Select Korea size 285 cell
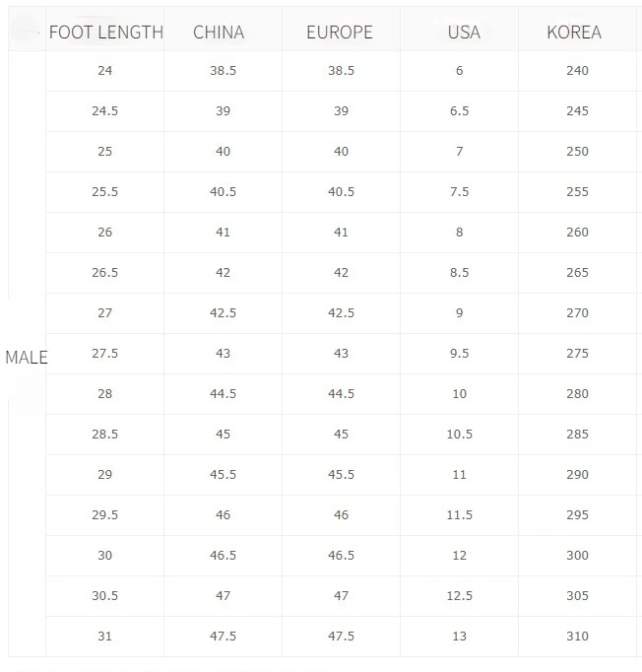The image size is (642, 672). (577, 435)
